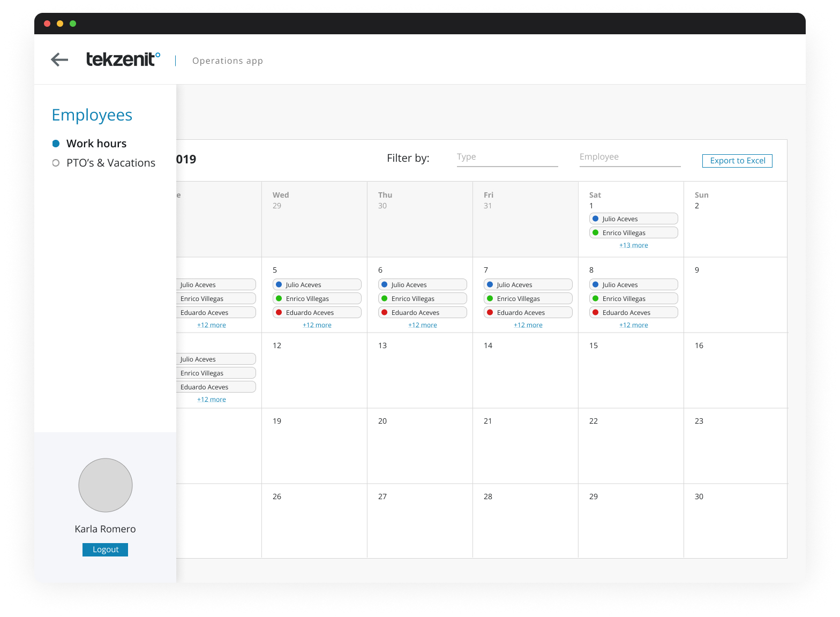840x617 pixels.
Task: Click calendar day 23
Action: [x=736, y=446]
